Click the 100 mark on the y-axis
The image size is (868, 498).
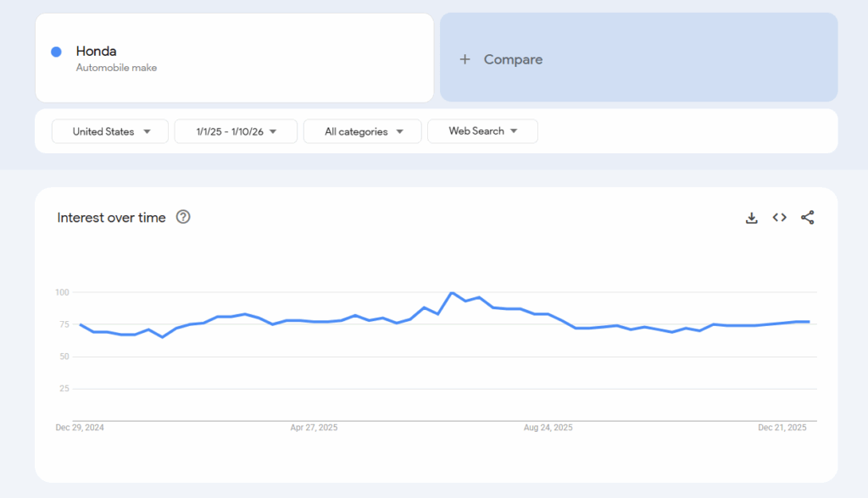[x=63, y=293]
